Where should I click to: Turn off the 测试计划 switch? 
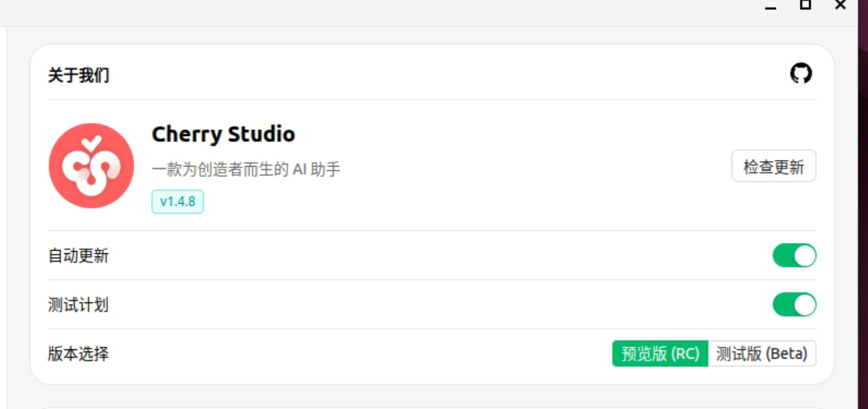coord(794,304)
